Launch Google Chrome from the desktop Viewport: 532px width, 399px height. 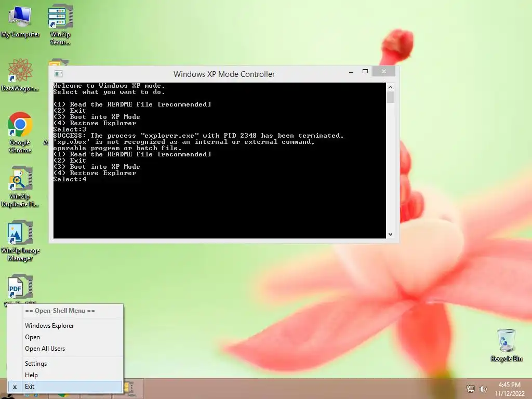20,132
